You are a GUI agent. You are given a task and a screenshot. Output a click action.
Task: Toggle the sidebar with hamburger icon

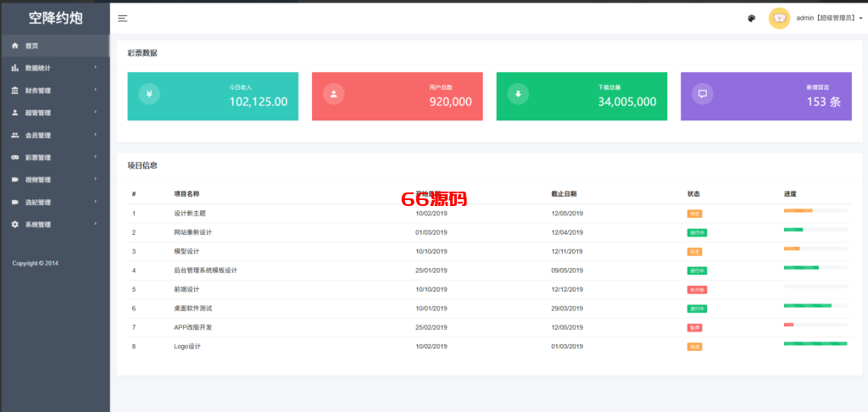click(123, 19)
